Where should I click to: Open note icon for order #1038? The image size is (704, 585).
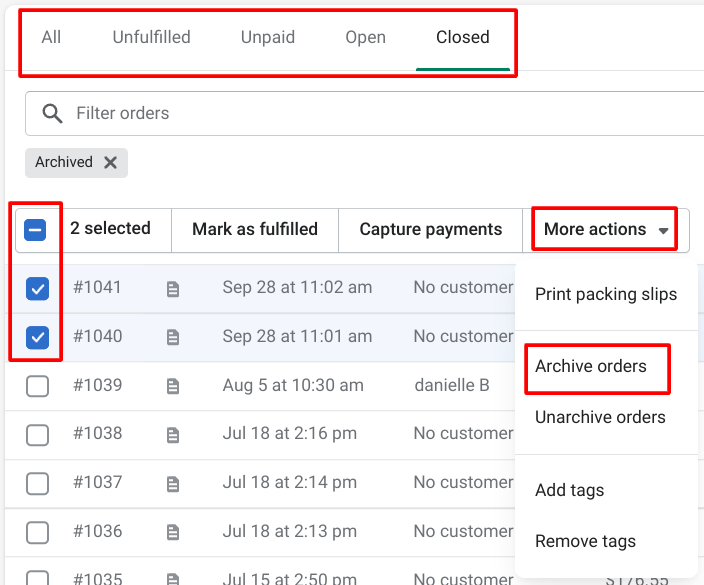coord(173,435)
